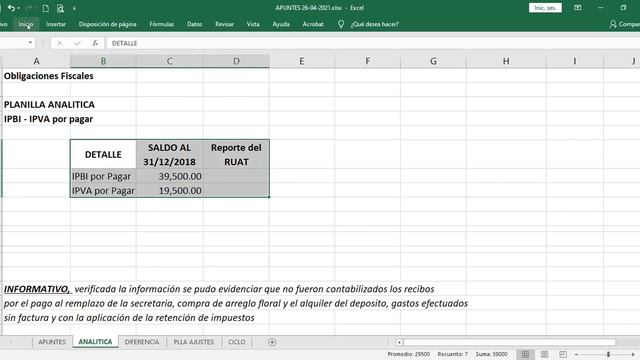Select the Obligaciones Fiscales cell
Image resolution: width=640 pixels, height=360 pixels.
pos(36,76)
